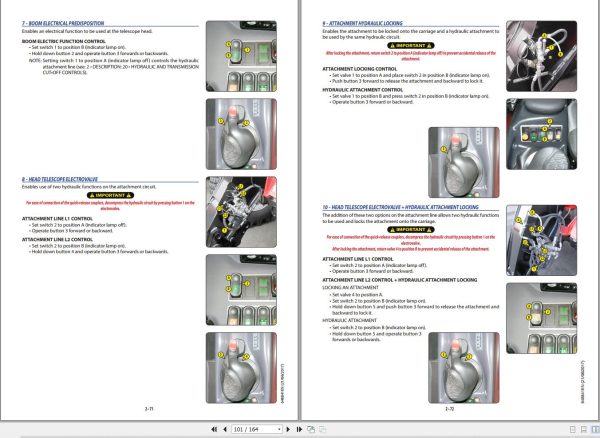Click the switch panel photo in section 8
Viewport: 600px width, 438px height.
coord(241,290)
